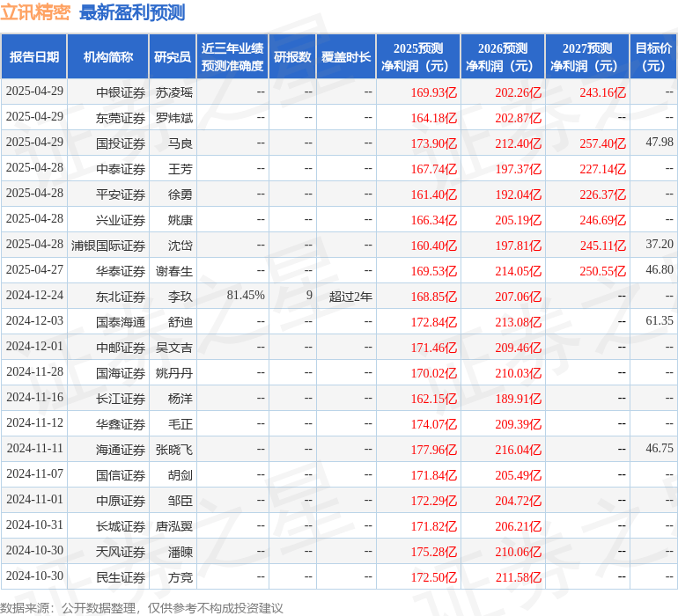
Task: Click the 243.16亿 forecast value
Action: click(x=603, y=92)
